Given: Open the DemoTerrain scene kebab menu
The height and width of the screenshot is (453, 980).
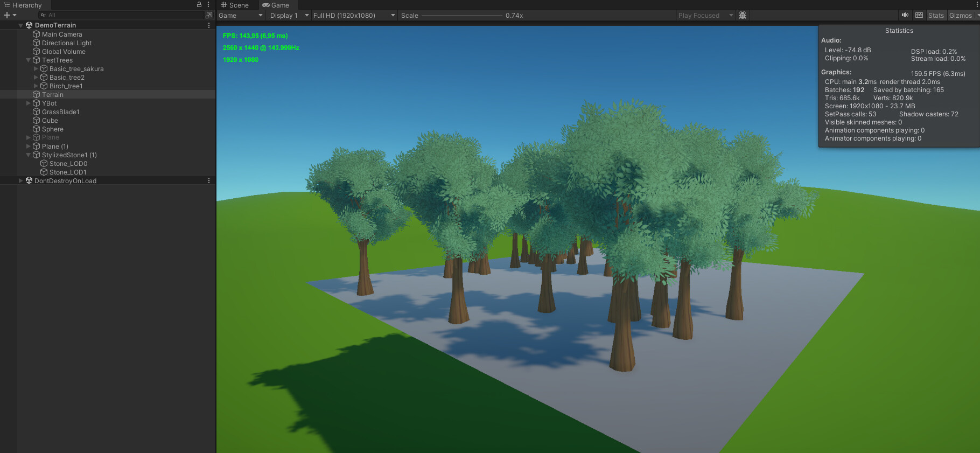Looking at the screenshot, I should point(209,25).
